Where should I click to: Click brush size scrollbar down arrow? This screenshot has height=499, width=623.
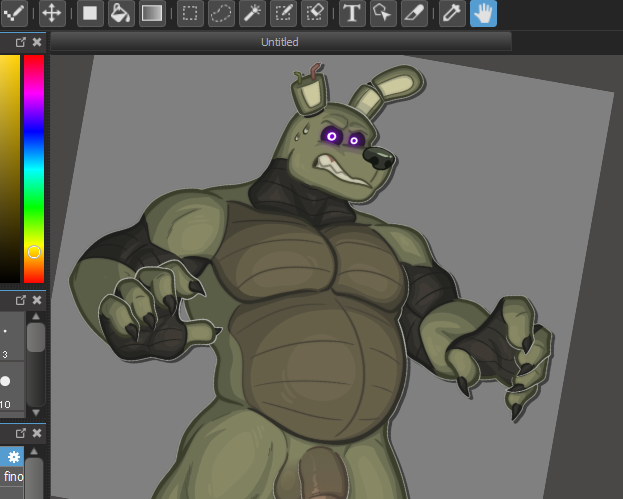[36, 412]
